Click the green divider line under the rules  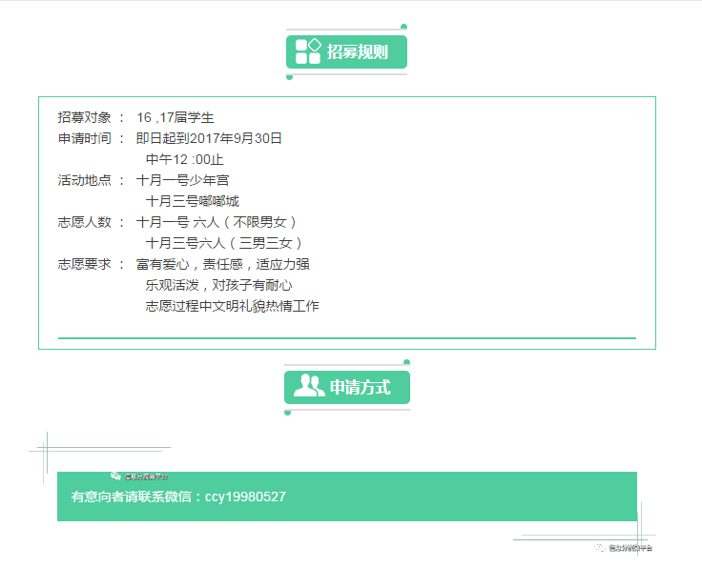tap(347, 337)
